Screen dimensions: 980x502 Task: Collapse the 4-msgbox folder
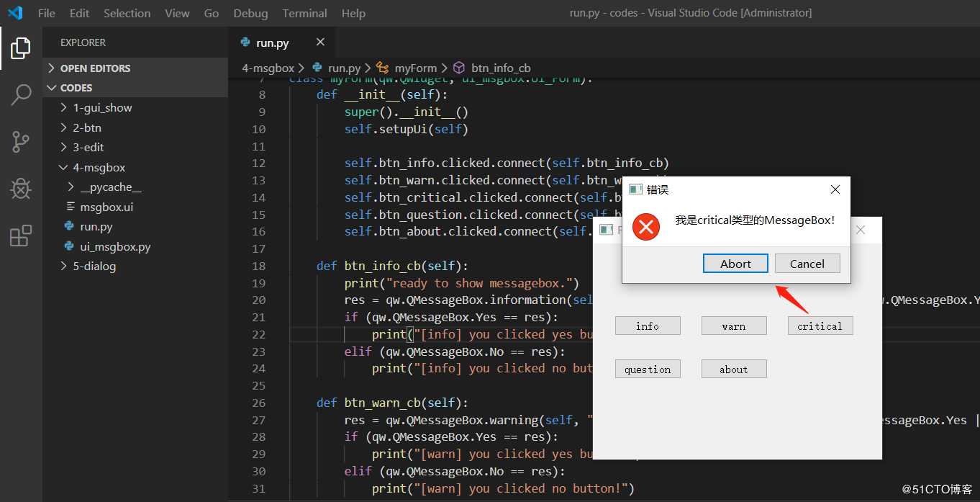(135, 167)
